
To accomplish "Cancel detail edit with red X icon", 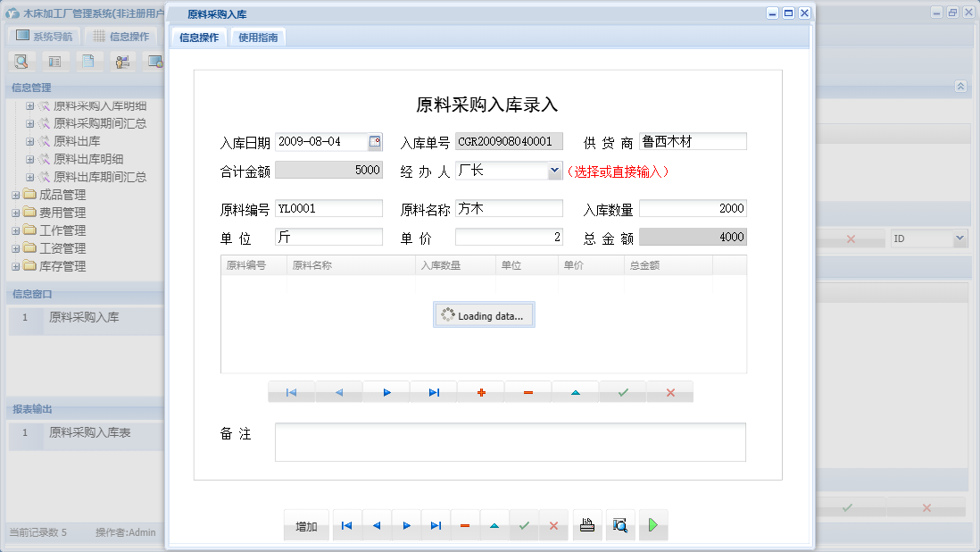I will [x=669, y=391].
